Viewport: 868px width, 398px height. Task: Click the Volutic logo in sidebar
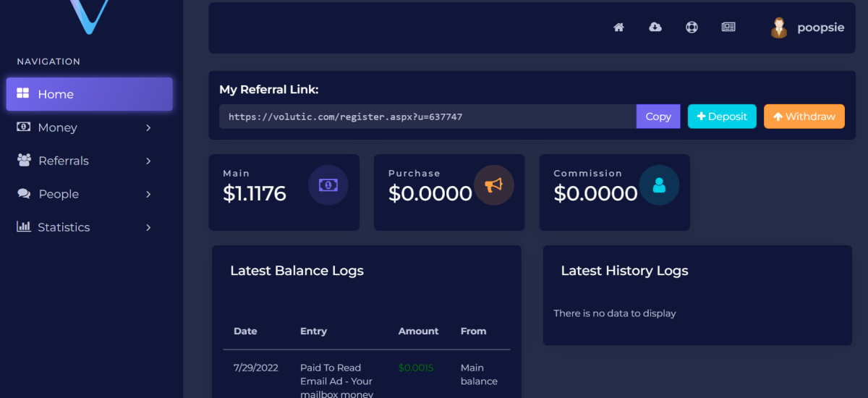(x=90, y=16)
